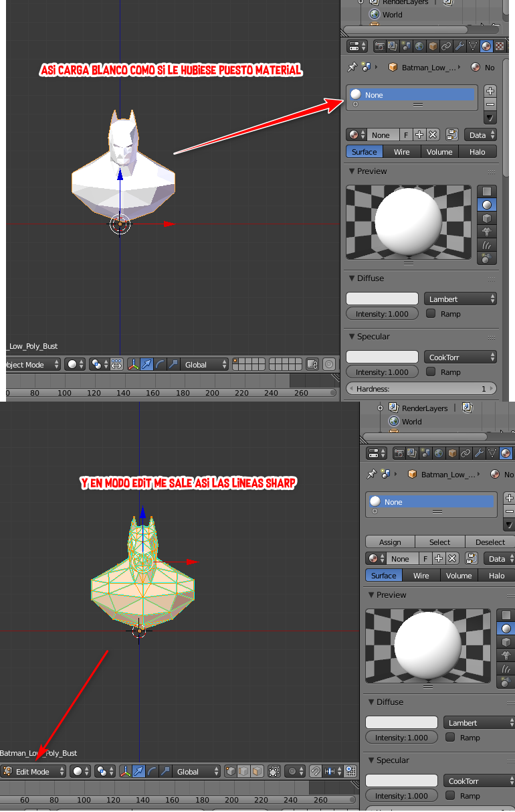The image size is (515, 812).
Task: Open Object properties cube tab in upper screenshot
Action: pyautogui.click(x=433, y=46)
